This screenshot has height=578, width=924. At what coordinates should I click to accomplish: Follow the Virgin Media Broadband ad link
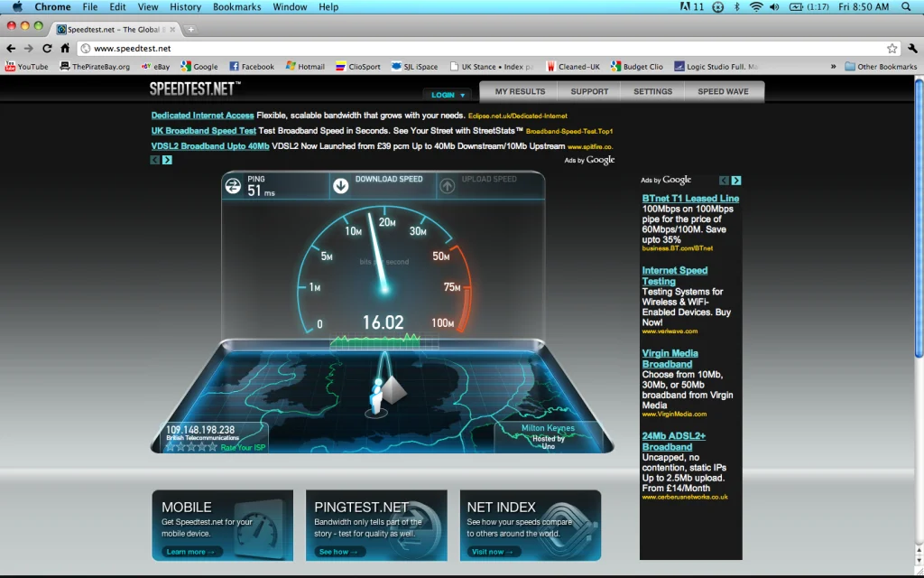click(x=670, y=359)
